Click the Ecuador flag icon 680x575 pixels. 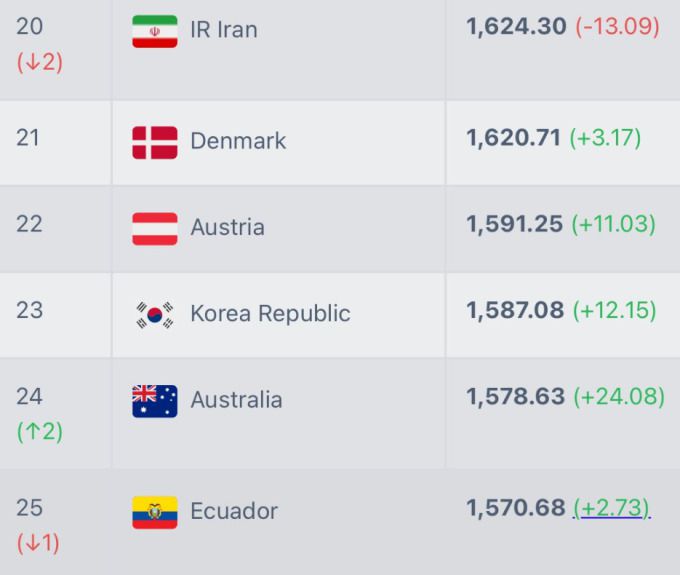click(x=154, y=512)
